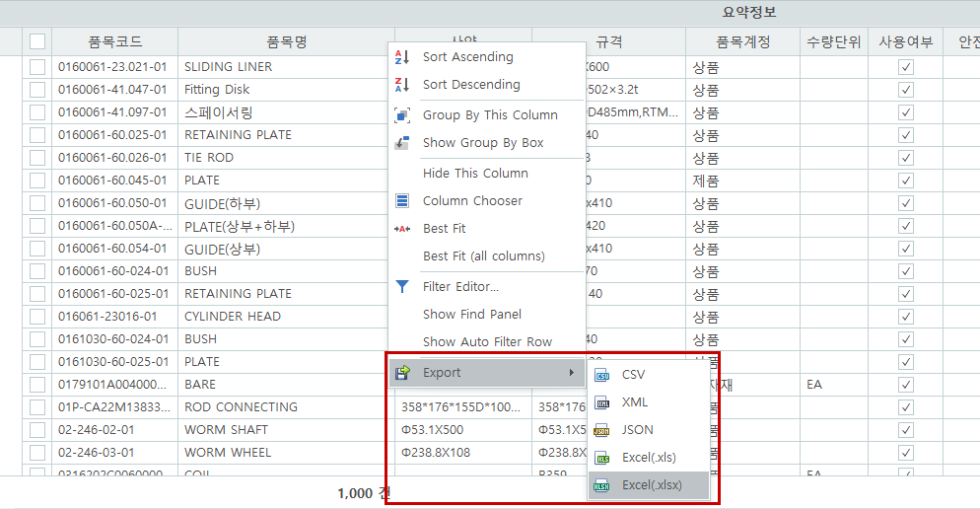The image size is (980, 509).
Task: Click the CSV export file icon
Action: coord(602,375)
